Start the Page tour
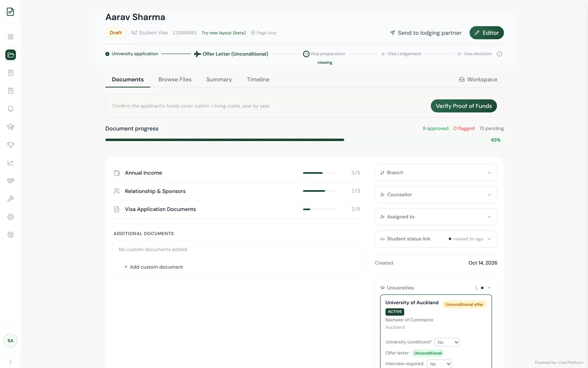The image size is (588, 368). pyautogui.click(x=263, y=33)
